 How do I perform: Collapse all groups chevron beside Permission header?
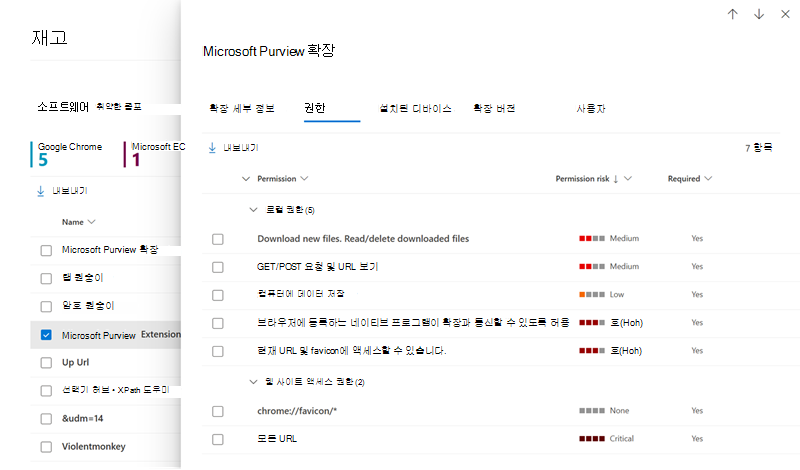[x=246, y=179]
